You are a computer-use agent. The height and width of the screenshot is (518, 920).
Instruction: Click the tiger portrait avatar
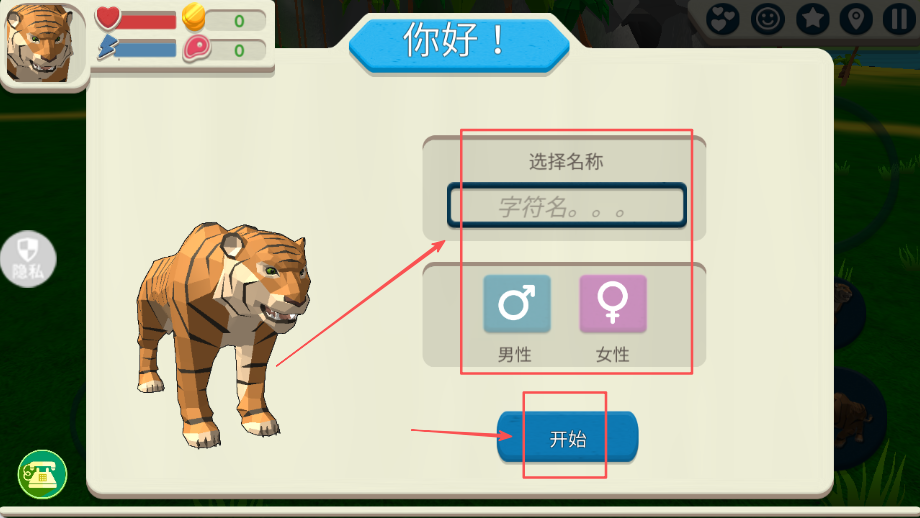tap(42, 43)
